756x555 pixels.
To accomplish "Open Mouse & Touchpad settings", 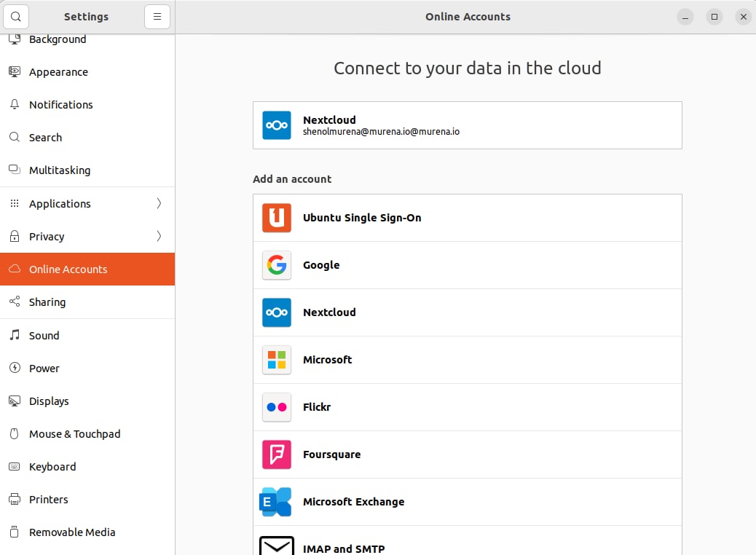I will (x=74, y=434).
